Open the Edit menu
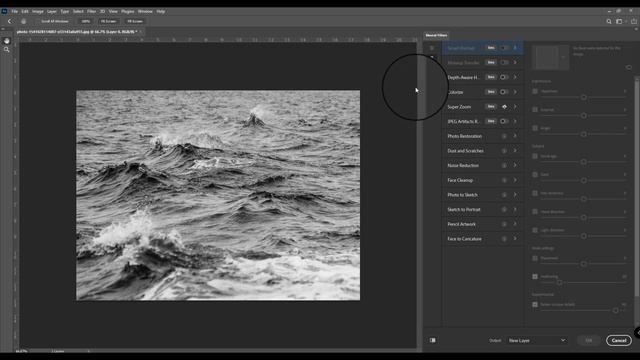The image size is (640, 360). [25, 11]
